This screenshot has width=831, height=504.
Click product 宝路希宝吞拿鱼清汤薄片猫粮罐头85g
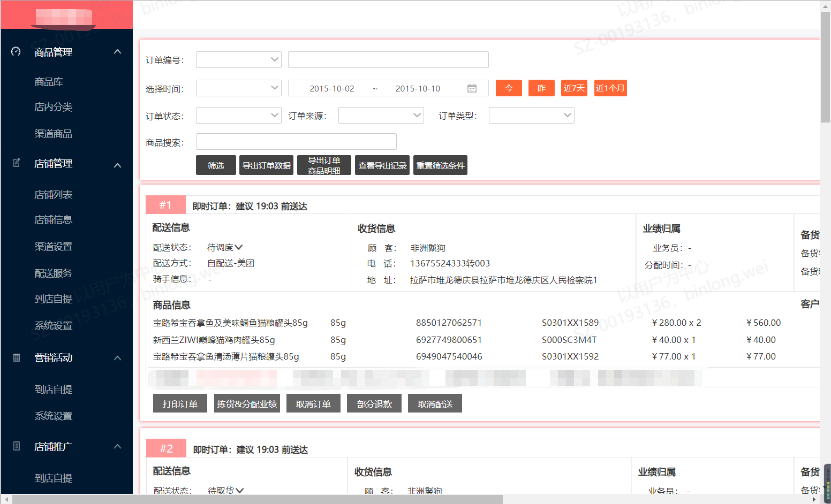pos(226,356)
